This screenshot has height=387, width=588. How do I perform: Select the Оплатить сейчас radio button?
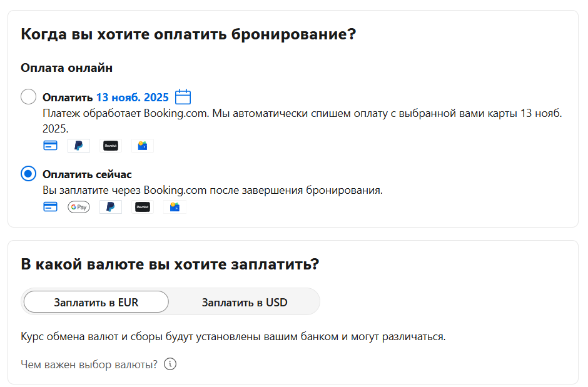(29, 174)
